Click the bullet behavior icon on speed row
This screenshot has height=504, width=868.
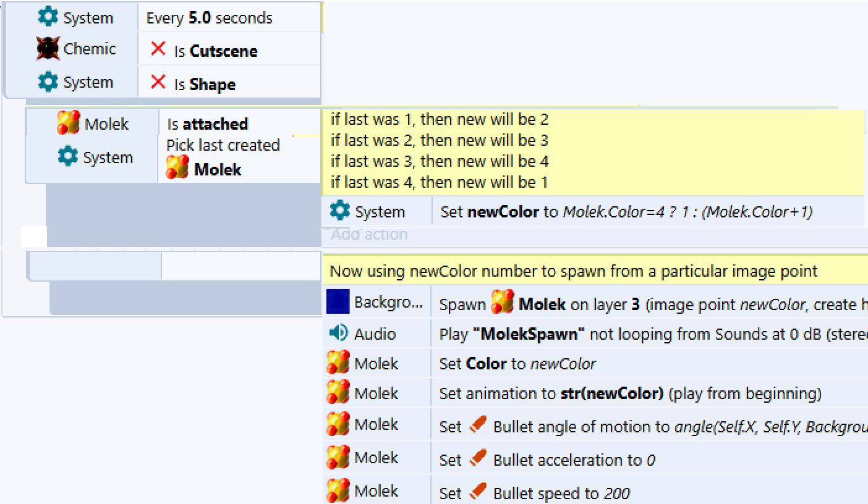(478, 491)
